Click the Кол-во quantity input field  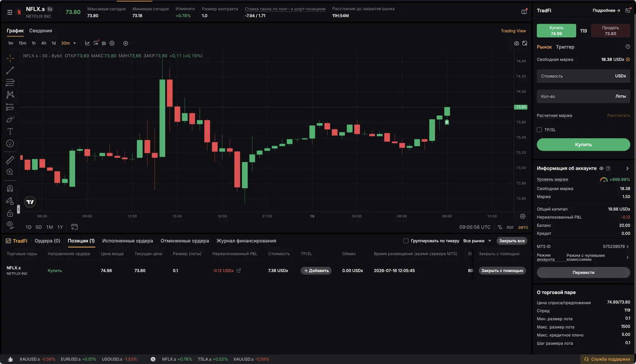(584, 96)
